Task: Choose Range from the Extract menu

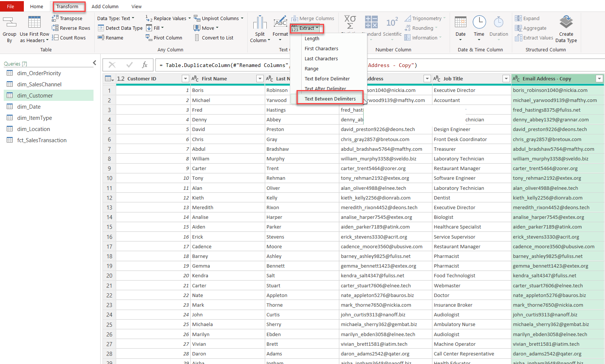Action: (x=311, y=68)
